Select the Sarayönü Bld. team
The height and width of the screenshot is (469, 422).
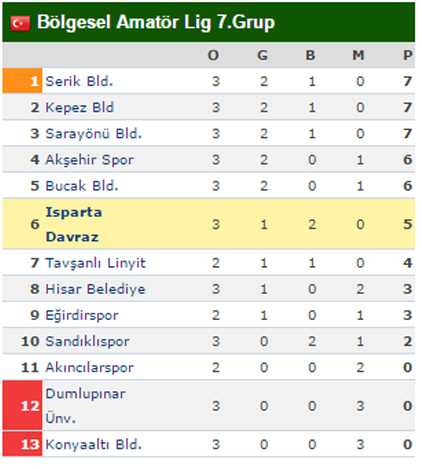(x=94, y=133)
